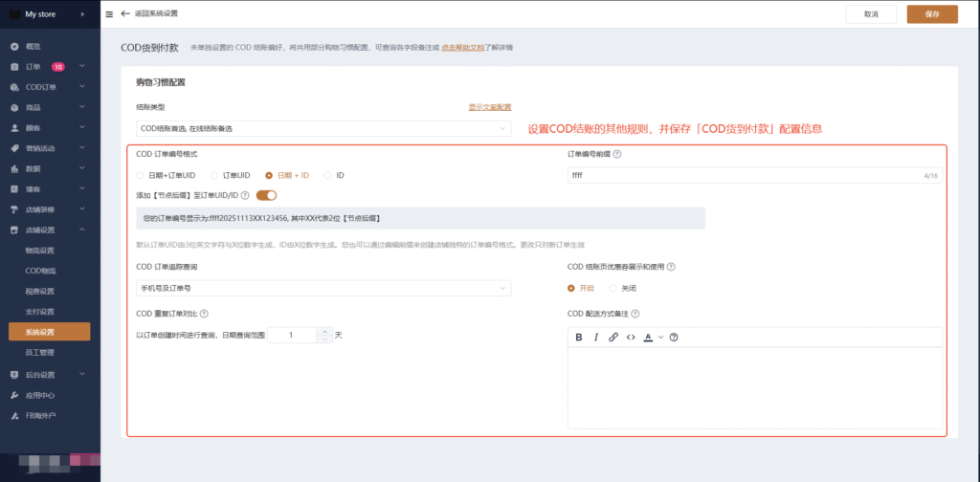The width and height of the screenshot is (980, 482).
Task: Click the insert link icon in editor
Action: click(x=613, y=338)
